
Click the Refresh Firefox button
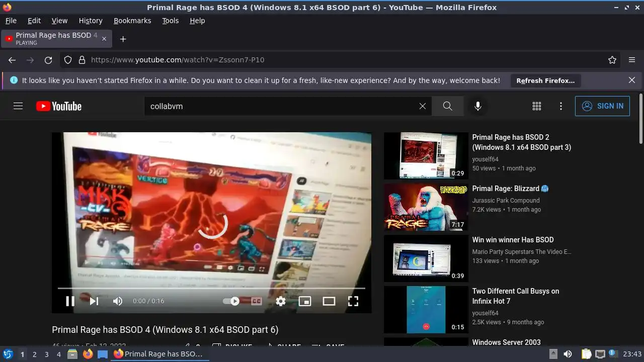click(x=545, y=80)
